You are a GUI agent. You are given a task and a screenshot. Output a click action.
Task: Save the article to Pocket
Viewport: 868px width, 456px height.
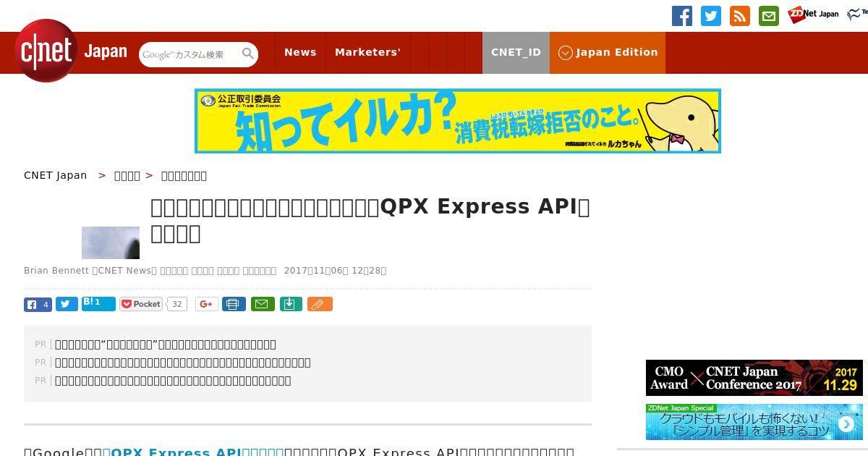point(141,304)
